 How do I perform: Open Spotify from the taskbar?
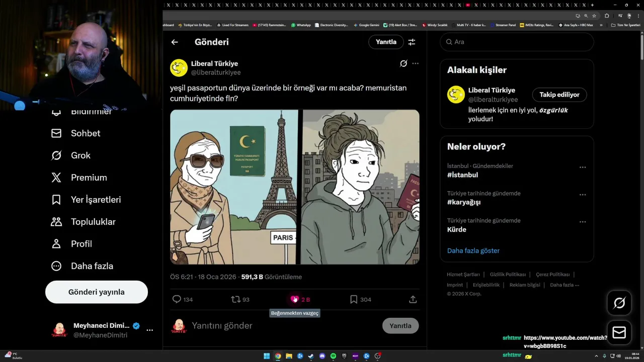click(x=333, y=356)
